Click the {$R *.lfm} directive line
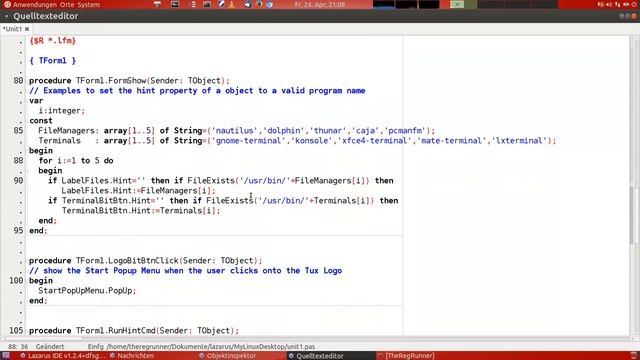The height and width of the screenshot is (360, 640). 53,41
